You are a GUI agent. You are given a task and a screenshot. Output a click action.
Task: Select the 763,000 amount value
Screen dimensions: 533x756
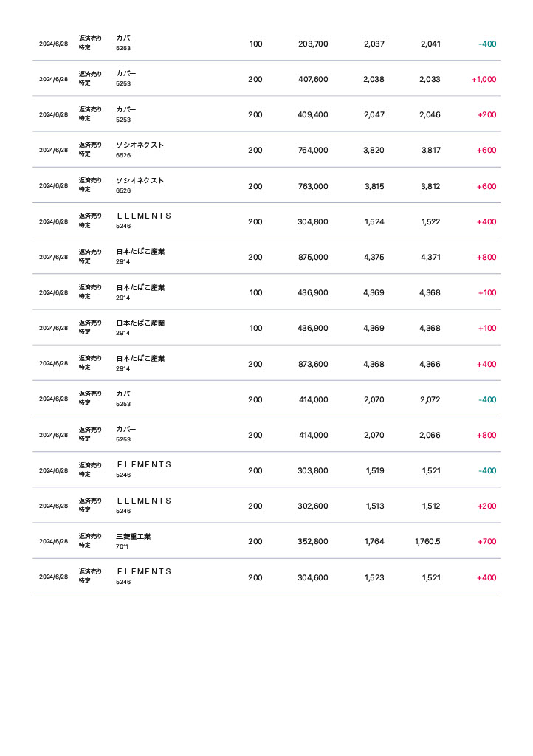click(313, 187)
